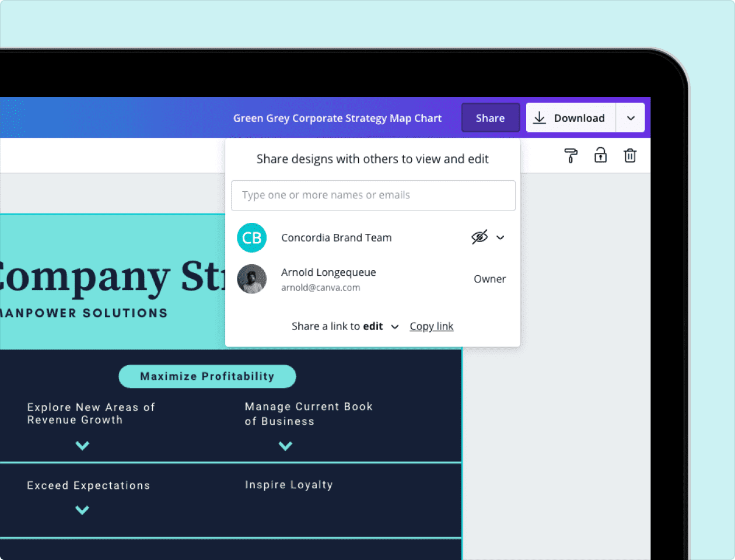Click chevron under Explore New Areas
The image size is (735, 560).
[x=82, y=446]
